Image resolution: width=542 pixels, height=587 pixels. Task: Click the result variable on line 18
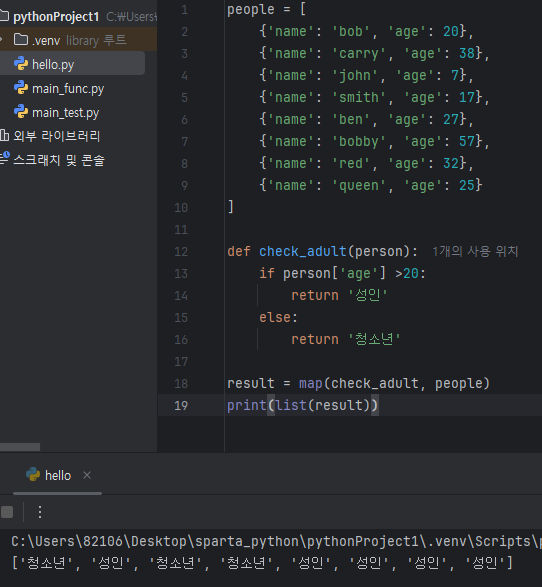(251, 383)
